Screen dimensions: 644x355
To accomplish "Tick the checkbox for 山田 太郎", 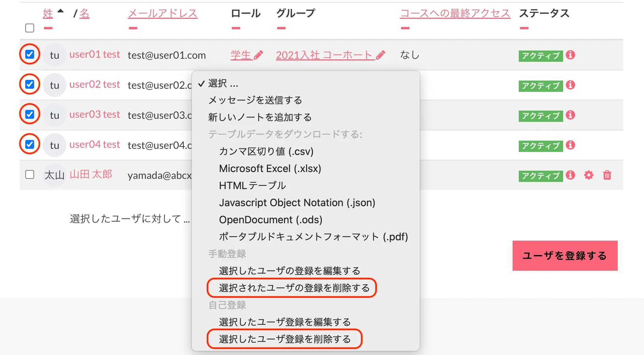I will click(x=30, y=174).
